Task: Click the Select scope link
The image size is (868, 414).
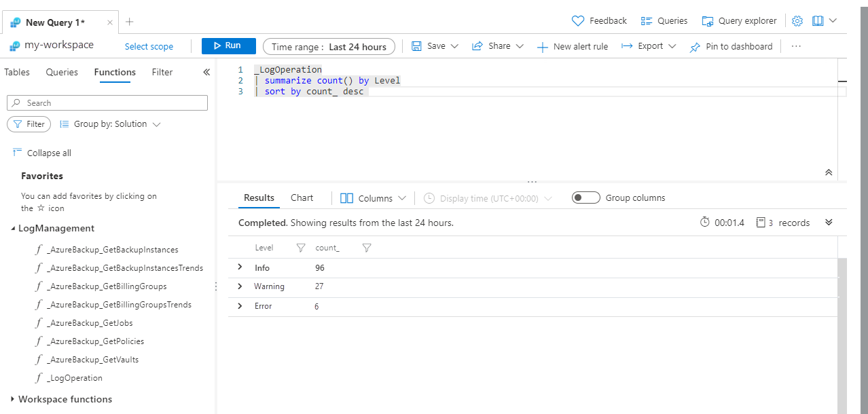Action: (x=149, y=47)
